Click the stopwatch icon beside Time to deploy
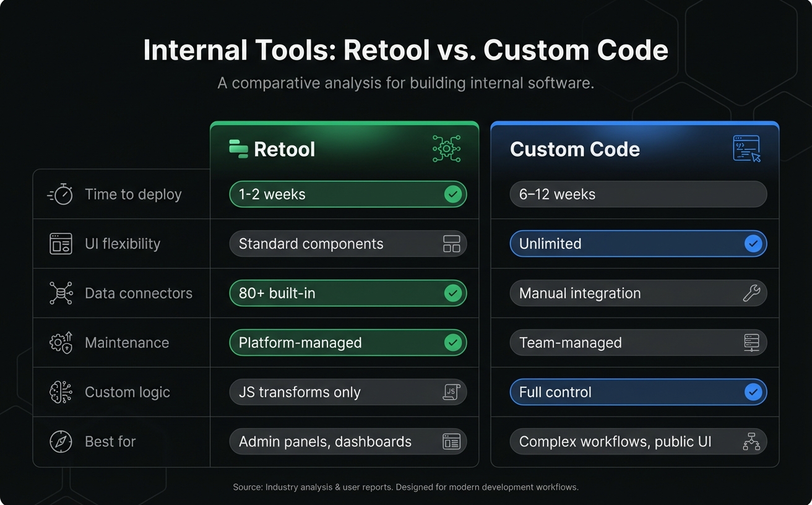Image resolution: width=812 pixels, height=505 pixels. [60, 194]
